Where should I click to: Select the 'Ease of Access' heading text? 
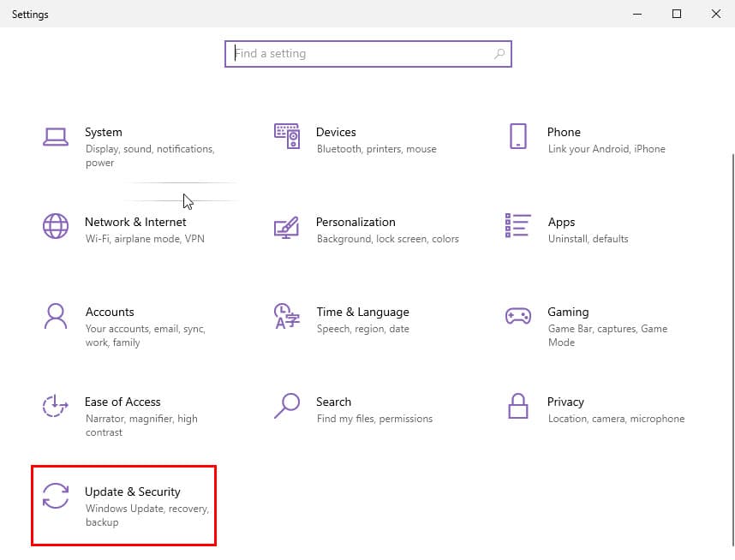tap(122, 402)
